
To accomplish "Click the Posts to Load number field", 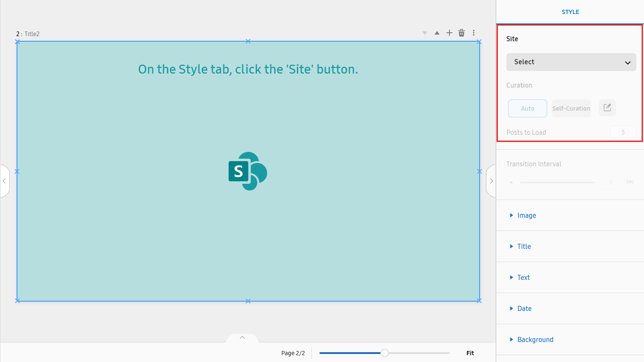I will [x=623, y=132].
